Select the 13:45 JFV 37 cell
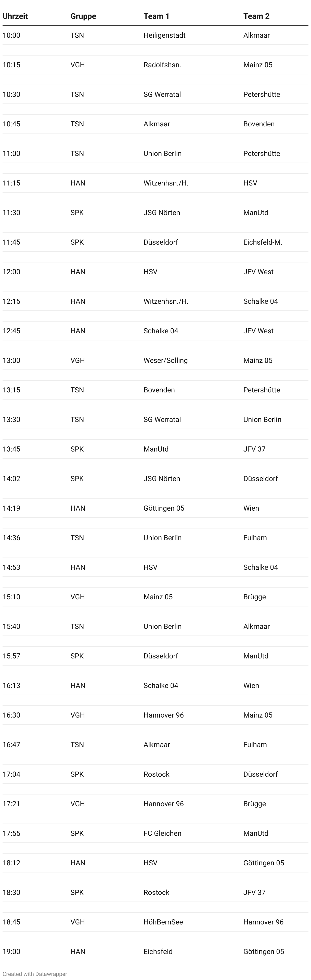 (255, 449)
